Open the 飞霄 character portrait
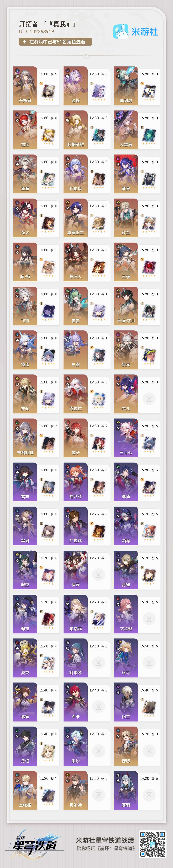This screenshot has height=868, width=173. [25, 306]
